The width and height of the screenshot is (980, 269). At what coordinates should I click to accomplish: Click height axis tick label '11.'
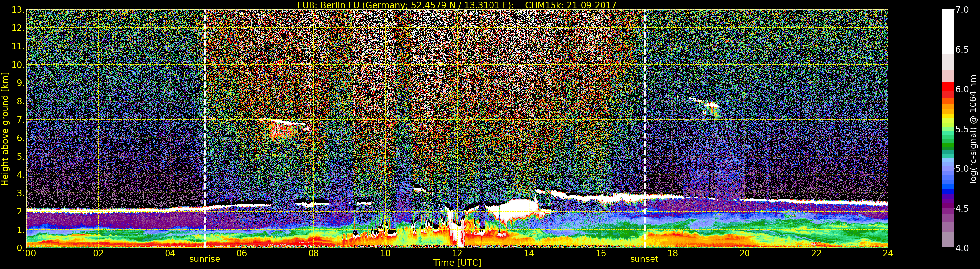[18, 46]
